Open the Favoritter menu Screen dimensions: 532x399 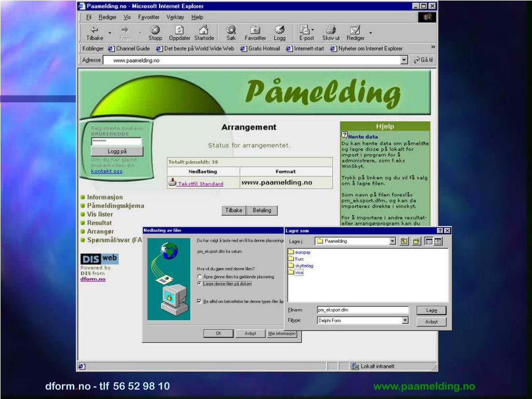(x=149, y=17)
